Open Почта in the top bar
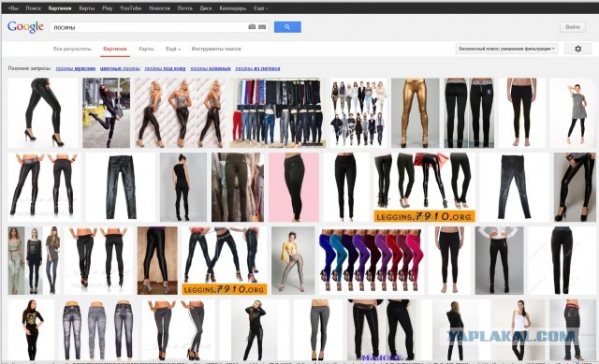This screenshot has height=364, width=599. coord(185,8)
